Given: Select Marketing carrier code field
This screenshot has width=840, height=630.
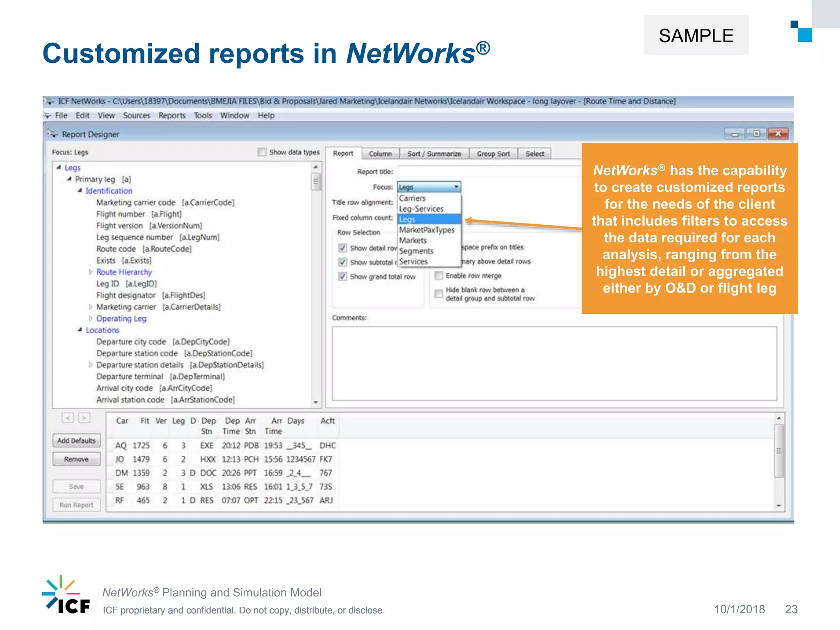Looking at the screenshot, I should pyautogui.click(x=165, y=203).
